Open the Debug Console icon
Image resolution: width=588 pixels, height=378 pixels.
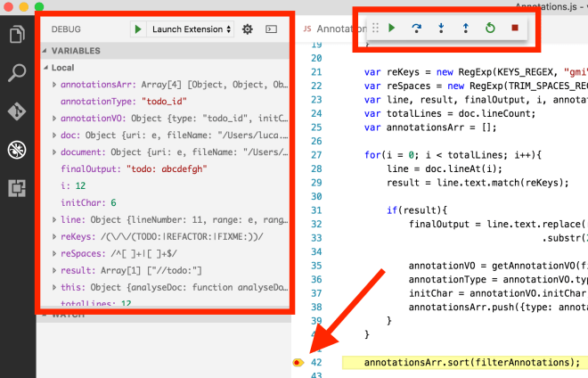pyautogui.click(x=271, y=29)
